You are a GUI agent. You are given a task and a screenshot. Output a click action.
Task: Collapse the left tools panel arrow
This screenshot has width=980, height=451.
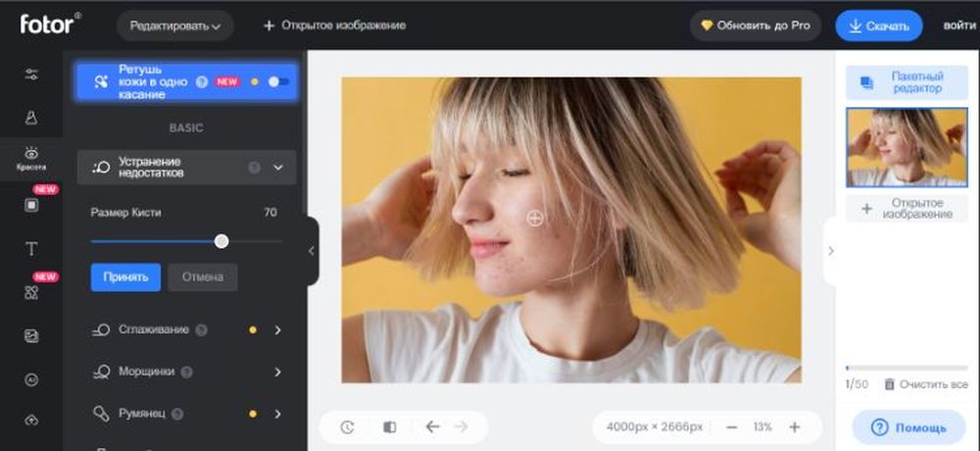pos(312,251)
